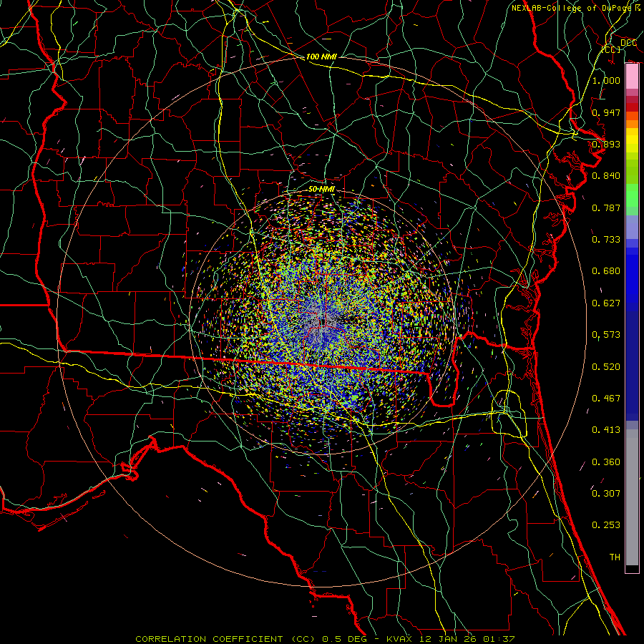Click the '0.947' scale value
Image resolution: width=644 pixels, height=644 pixels.
606,112
